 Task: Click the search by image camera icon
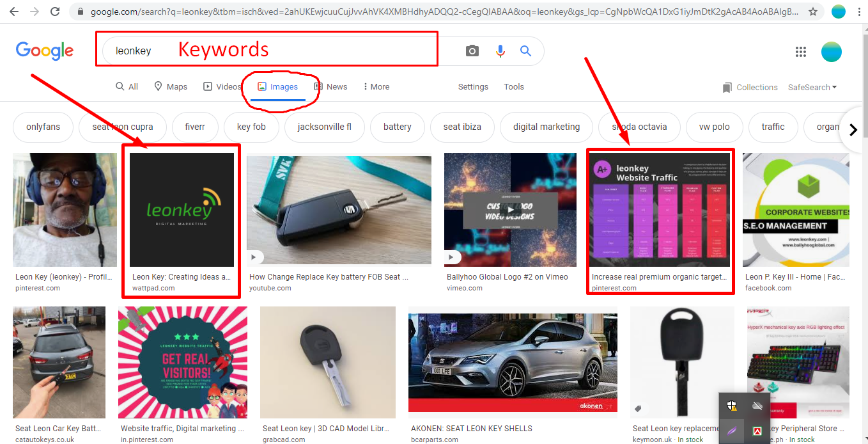472,51
